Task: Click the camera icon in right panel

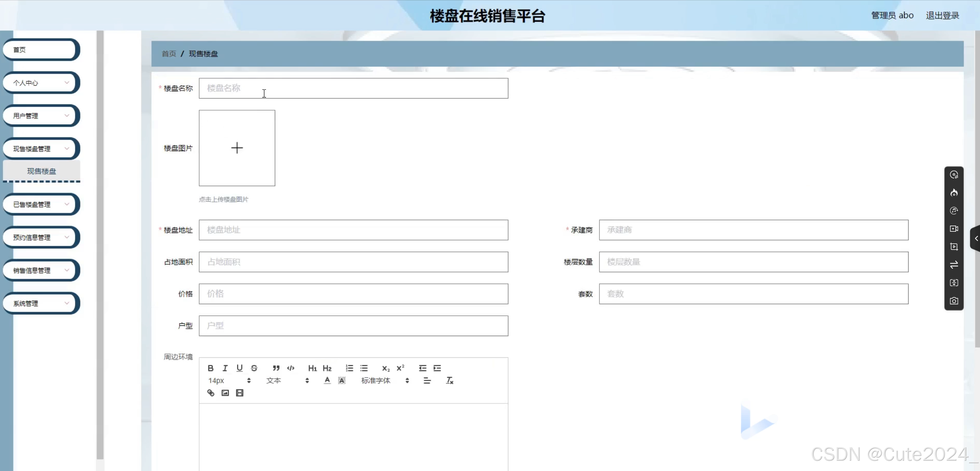Action: [954, 301]
